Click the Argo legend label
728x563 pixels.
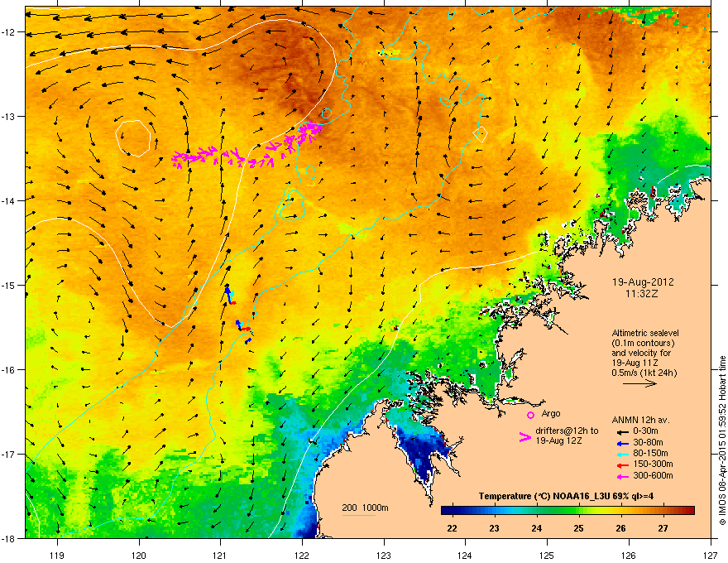[x=551, y=413]
